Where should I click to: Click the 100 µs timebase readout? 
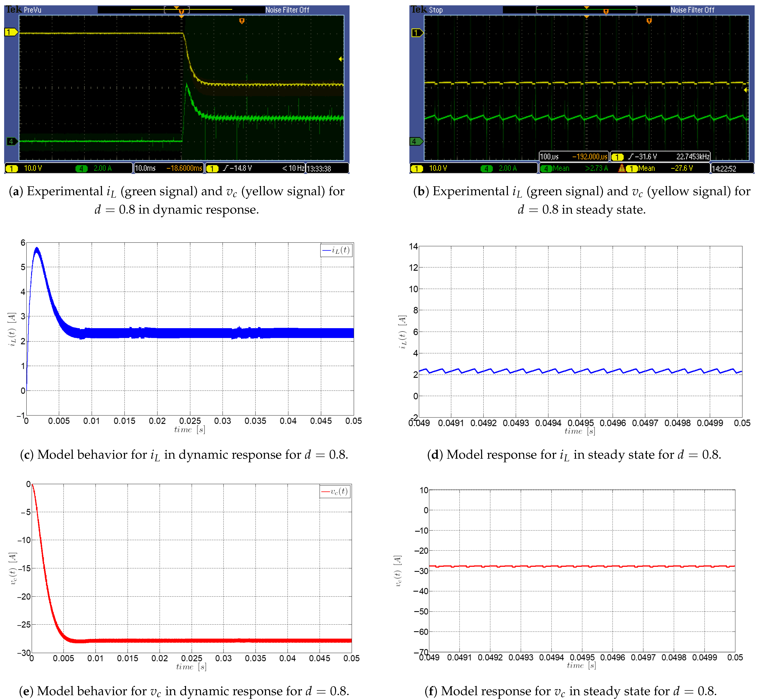click(x=549, y=157)
